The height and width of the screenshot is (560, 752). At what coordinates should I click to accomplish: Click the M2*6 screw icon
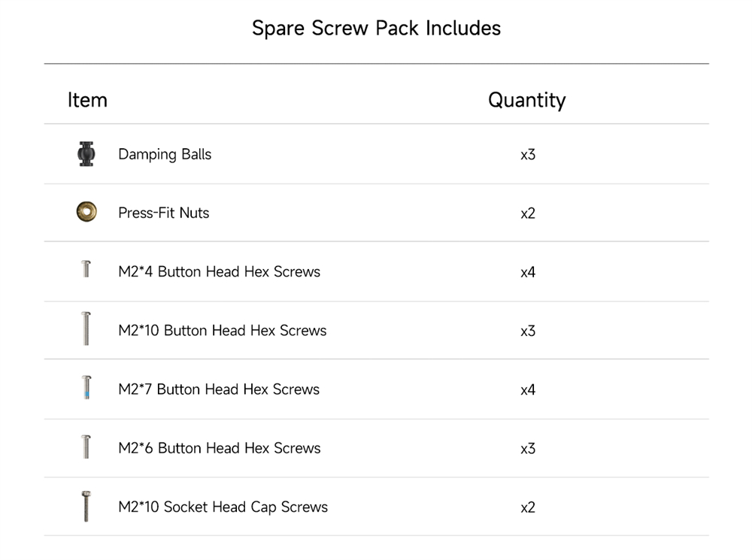click(x=86, y=446)
